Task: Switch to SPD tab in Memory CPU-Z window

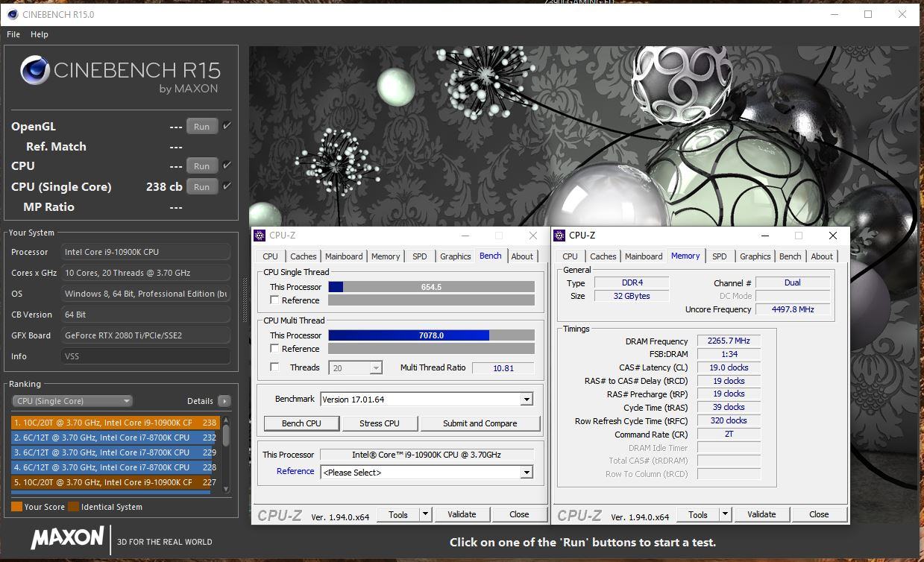Action: click(720, 256)
